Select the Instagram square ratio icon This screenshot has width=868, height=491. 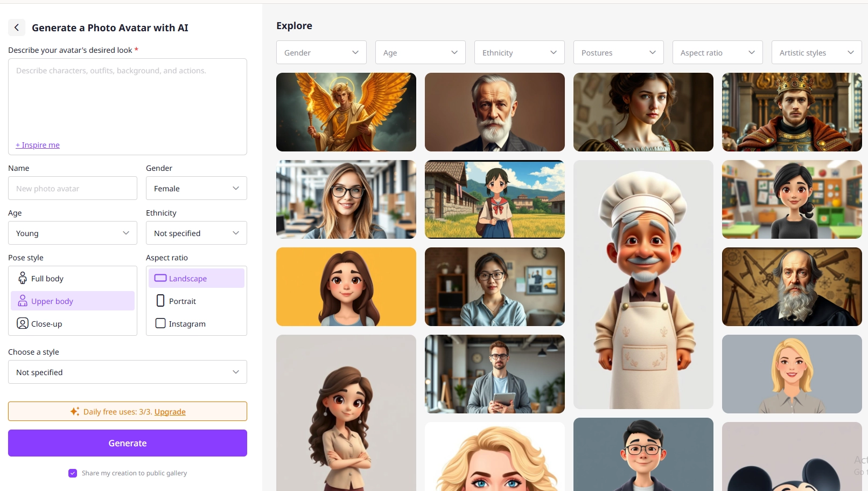tap(160, 323)
